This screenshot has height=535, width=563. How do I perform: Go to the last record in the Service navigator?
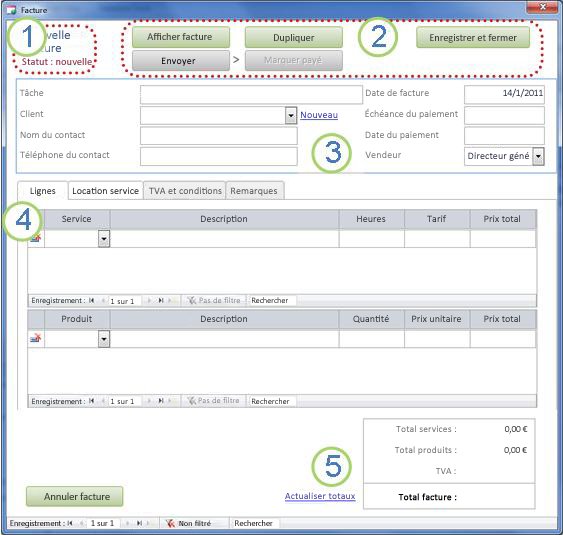click(161, 301)
